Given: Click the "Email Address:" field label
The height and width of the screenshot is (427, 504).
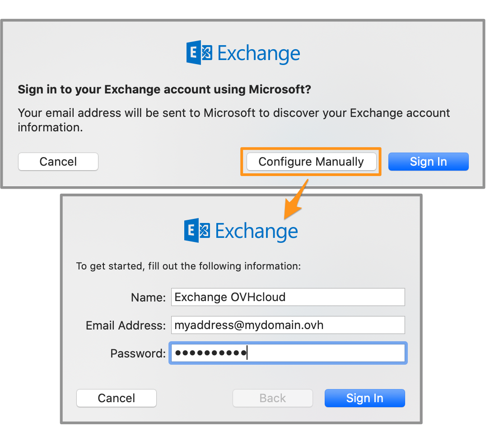Looking at the screenshot, I should [x=126, y=325].
